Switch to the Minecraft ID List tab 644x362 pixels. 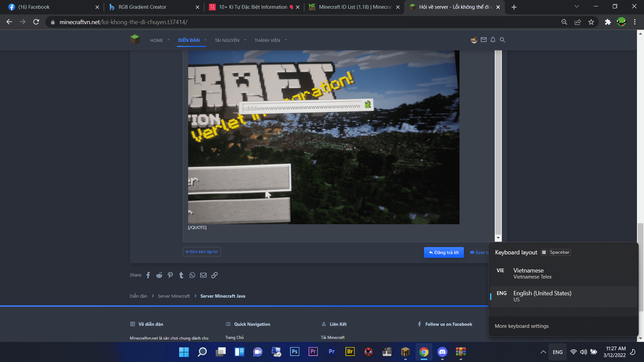click(354, 7)
